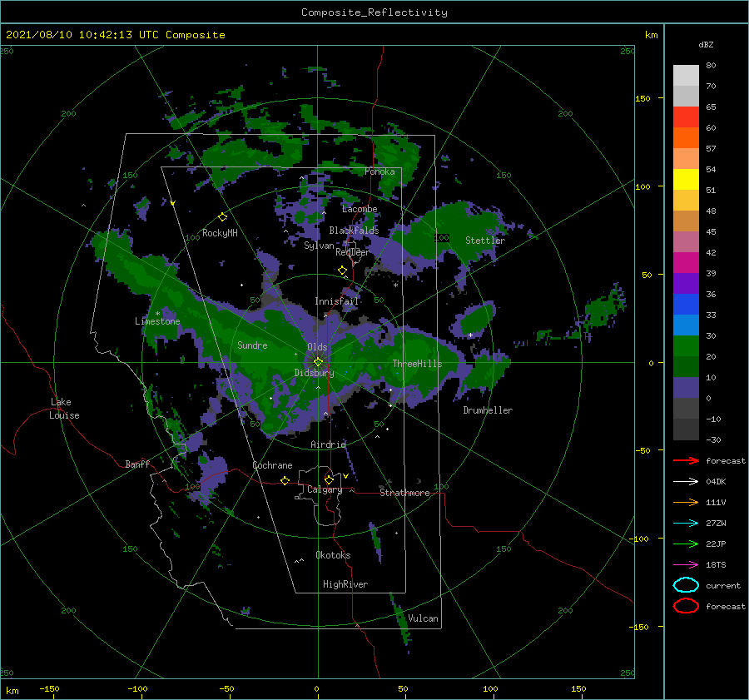The width and height of the screenshot is (749, 700).
Task: Click the magenta swatch between 42 and 39 dBZ
Action: (x=686, y=262)
